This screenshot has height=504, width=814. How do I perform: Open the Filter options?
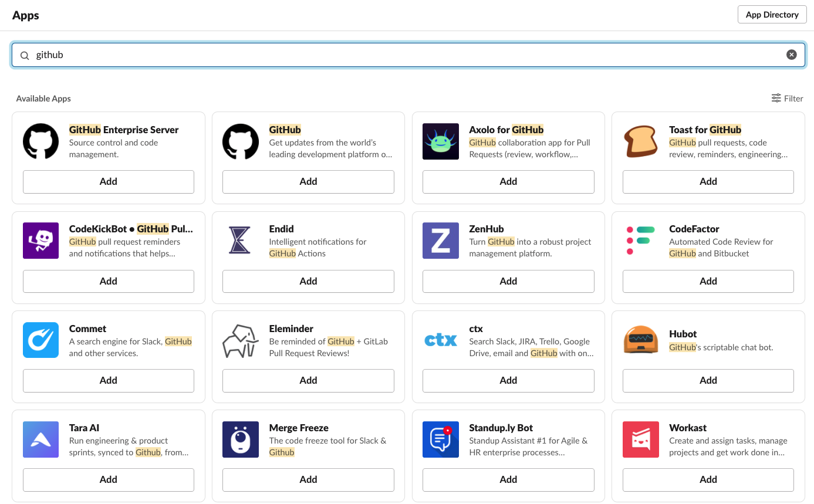(787, 99)
